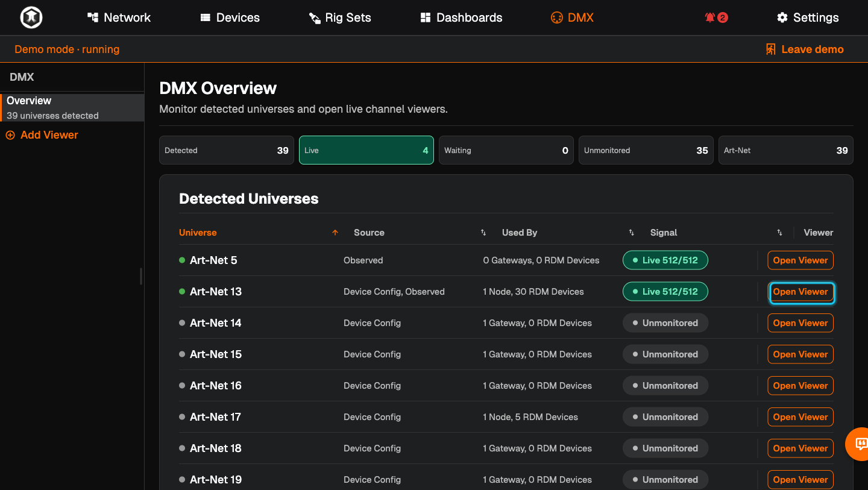Viewport: 868px width, 490px height.
Task: Click '0 Gateways, 0 RDM Devices' text
Action: coord(541,260)
